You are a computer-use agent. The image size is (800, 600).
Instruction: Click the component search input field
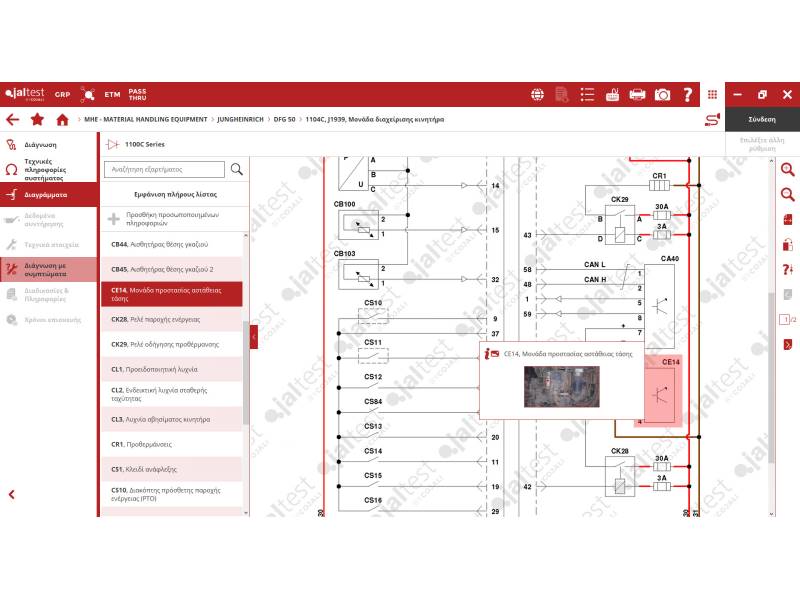[165, 169]
